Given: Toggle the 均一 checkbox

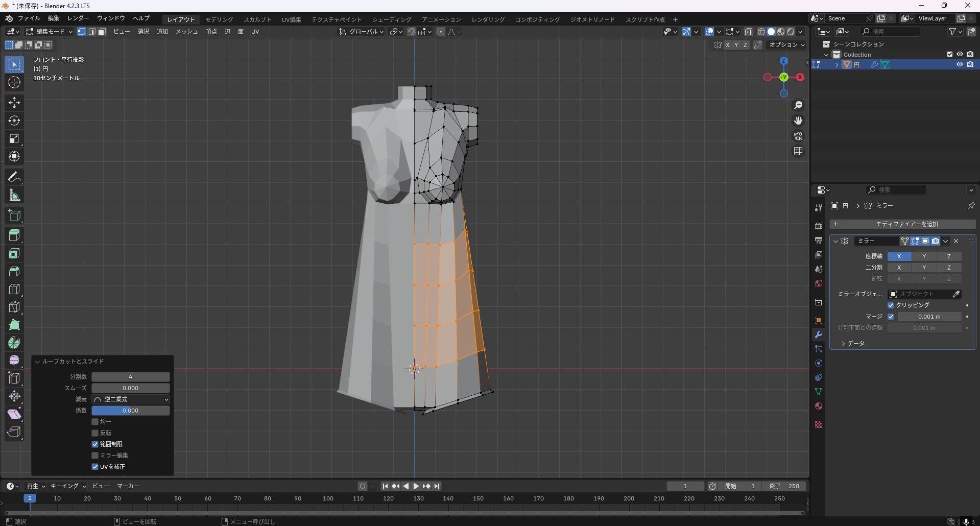Looking at the screenshot, I should (x=95, y=422).
